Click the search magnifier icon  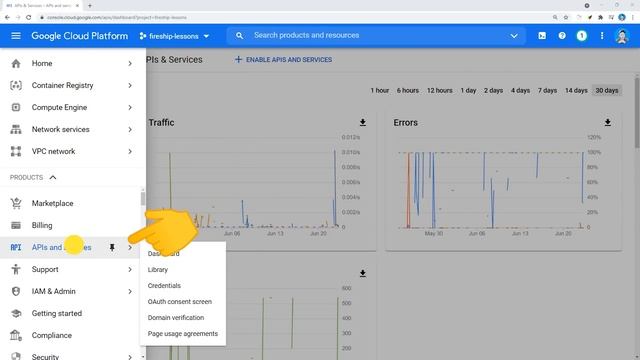240,36
